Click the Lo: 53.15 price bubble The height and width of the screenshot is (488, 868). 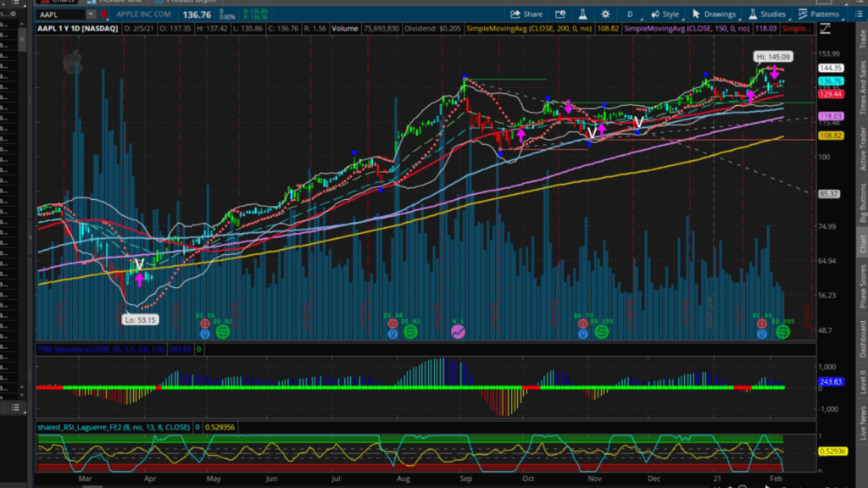[140, 319]
